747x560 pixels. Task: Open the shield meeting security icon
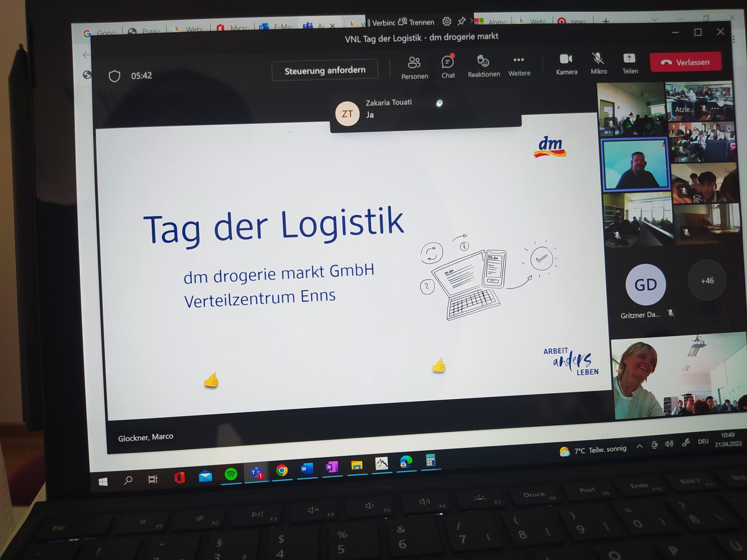[114, 76]
